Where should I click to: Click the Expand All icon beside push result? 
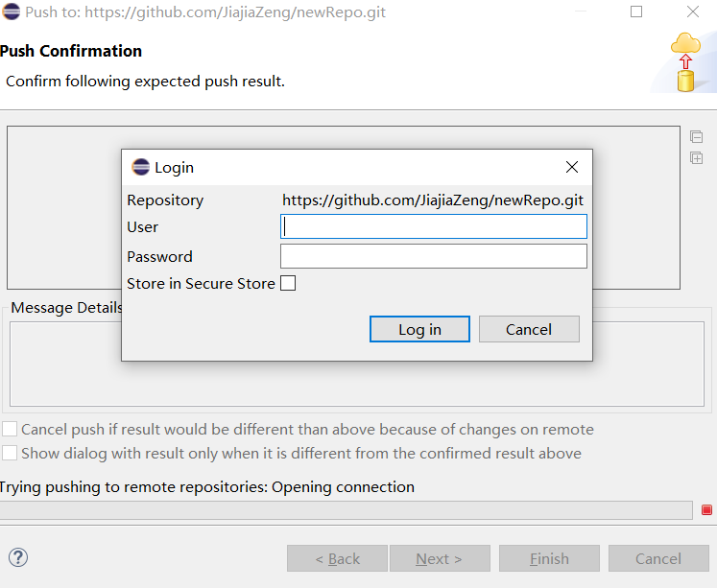(696, 158)
